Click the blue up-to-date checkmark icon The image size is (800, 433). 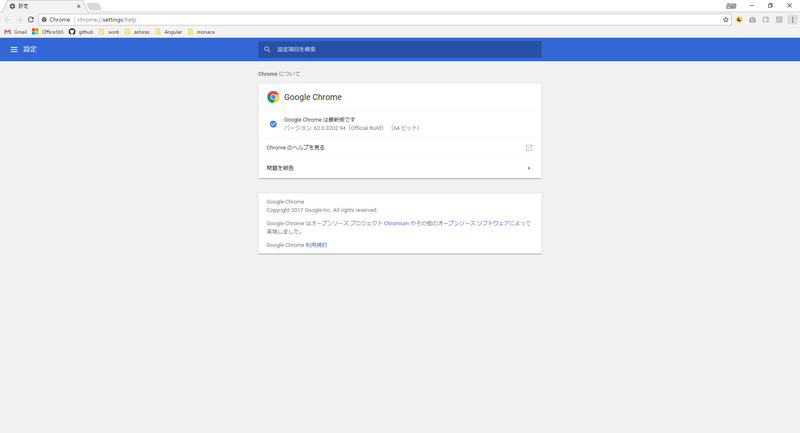tap(273, 124)
